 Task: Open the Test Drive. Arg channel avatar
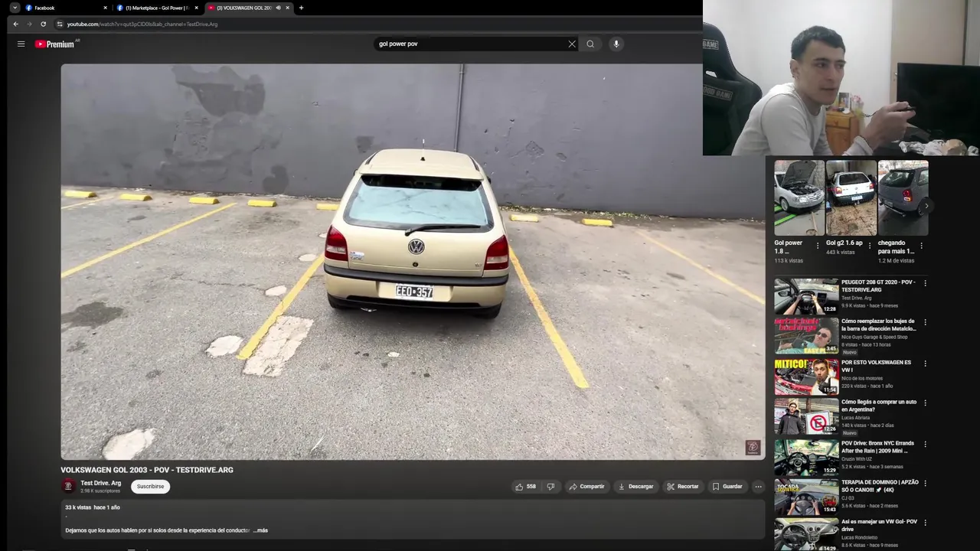pyautogui.click(x=68, y=486)
